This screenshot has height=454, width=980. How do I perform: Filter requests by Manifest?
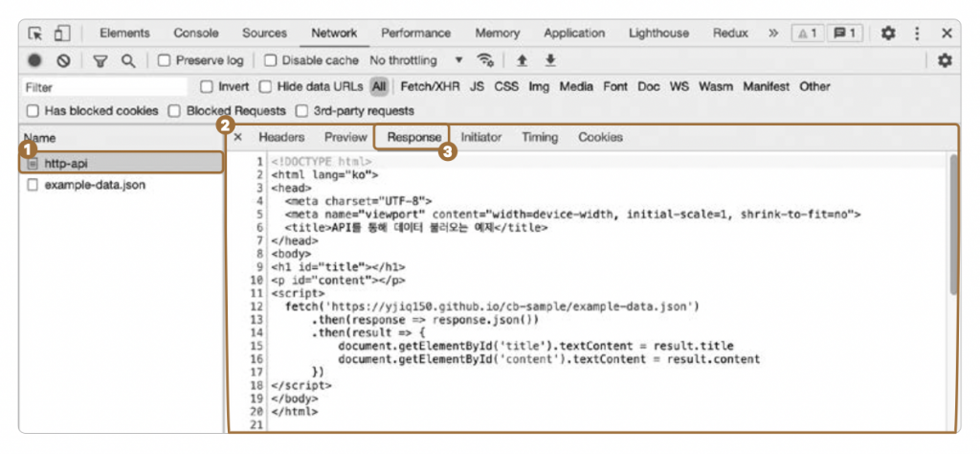point(766,87)
